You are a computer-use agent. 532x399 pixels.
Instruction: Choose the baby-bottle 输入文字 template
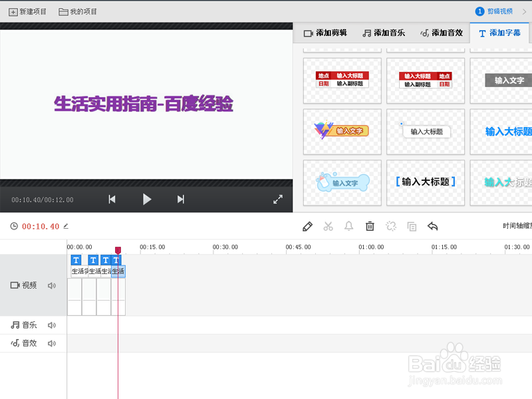pos(342,183)
